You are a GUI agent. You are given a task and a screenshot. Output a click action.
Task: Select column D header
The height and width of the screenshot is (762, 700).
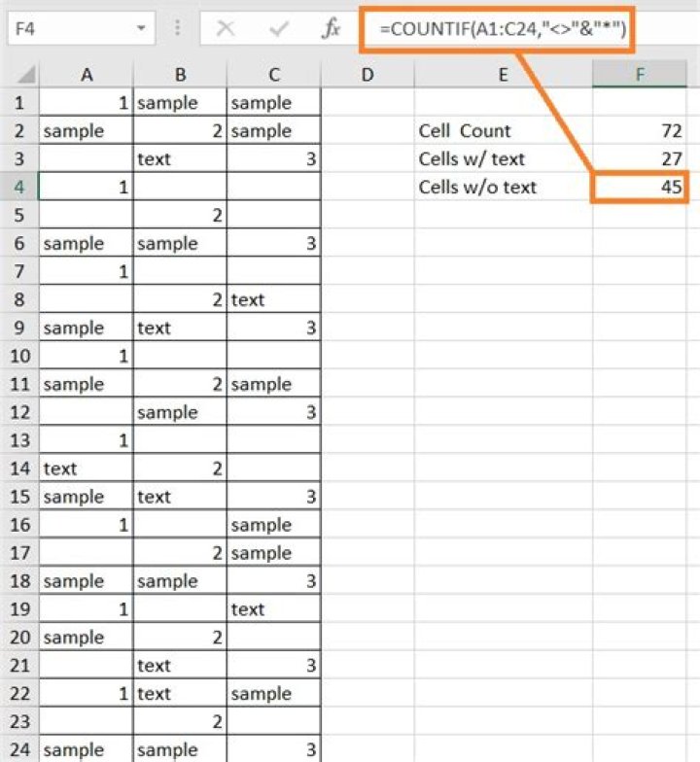[367, 75]
